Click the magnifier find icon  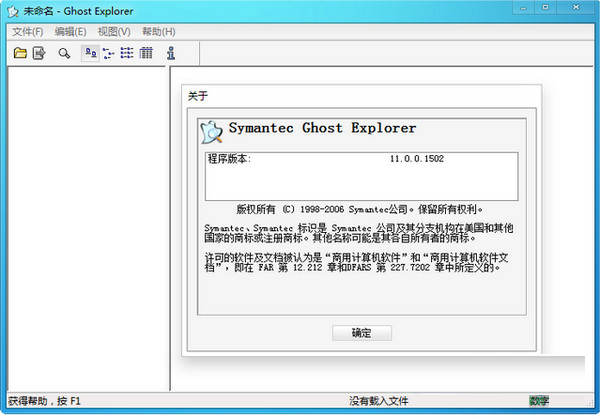tap(64, 53)
